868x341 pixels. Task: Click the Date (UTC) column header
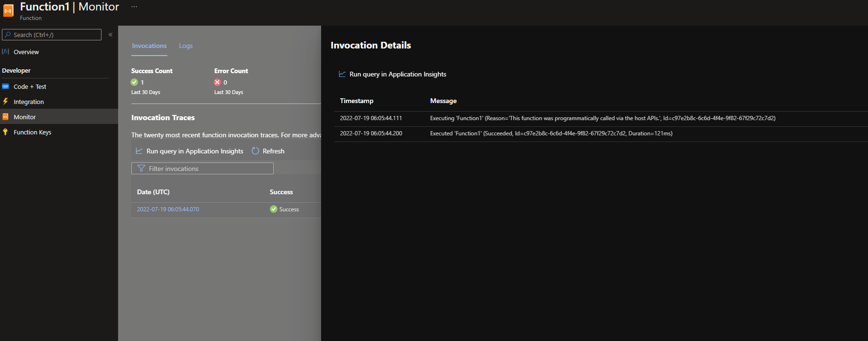(x=153, y=192)
